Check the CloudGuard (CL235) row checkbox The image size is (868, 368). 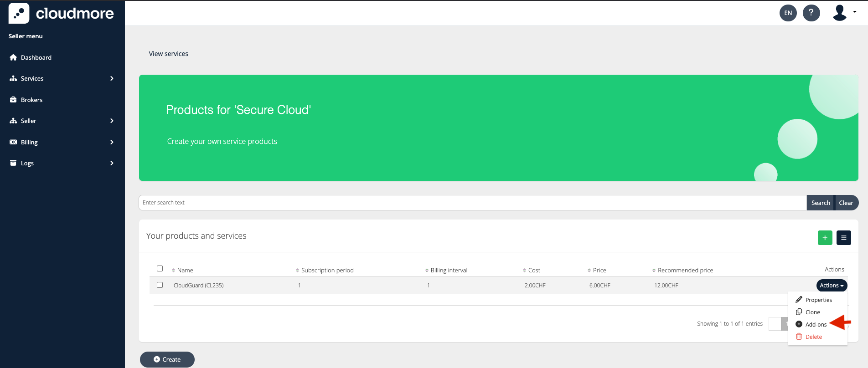click(160, 285)
